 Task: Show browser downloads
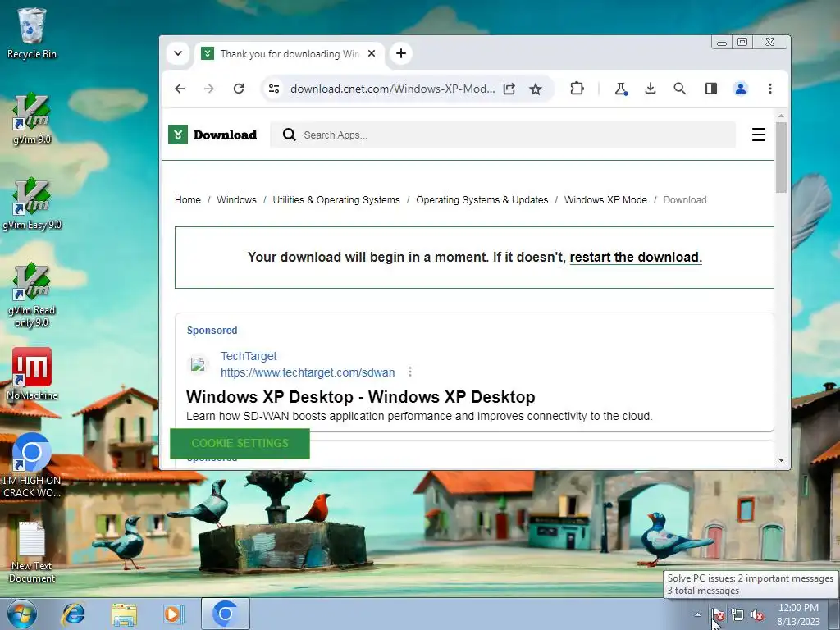pos(651,89)
